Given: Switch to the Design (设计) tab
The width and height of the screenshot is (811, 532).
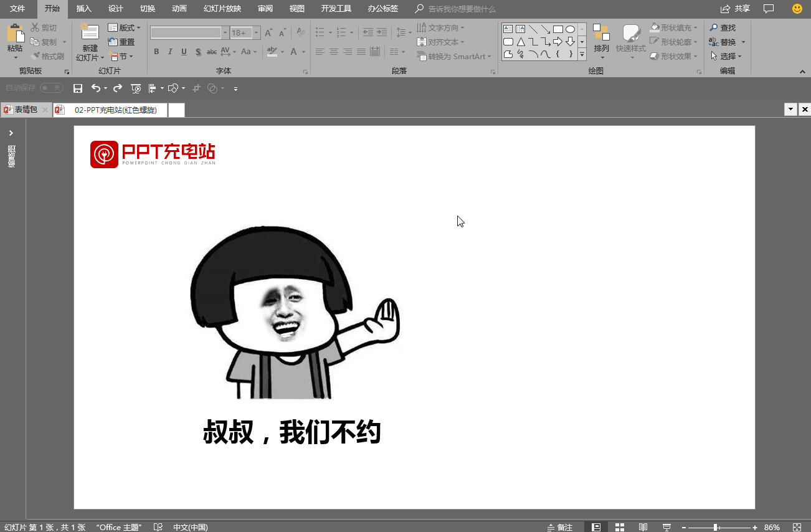Looking at the screenshot, I should pyautogui.click(x=115, y=9).
